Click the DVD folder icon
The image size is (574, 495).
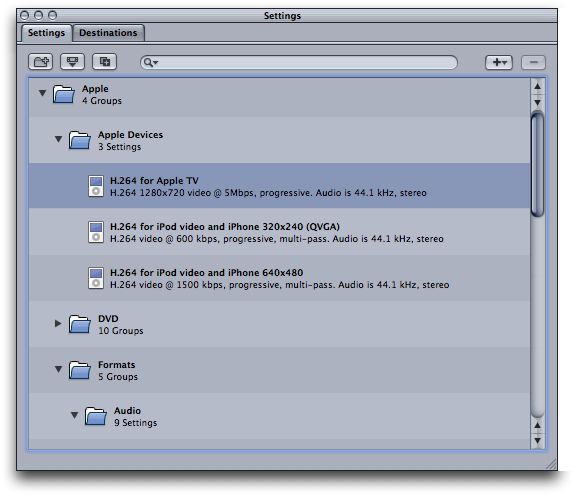pos(80,324)
